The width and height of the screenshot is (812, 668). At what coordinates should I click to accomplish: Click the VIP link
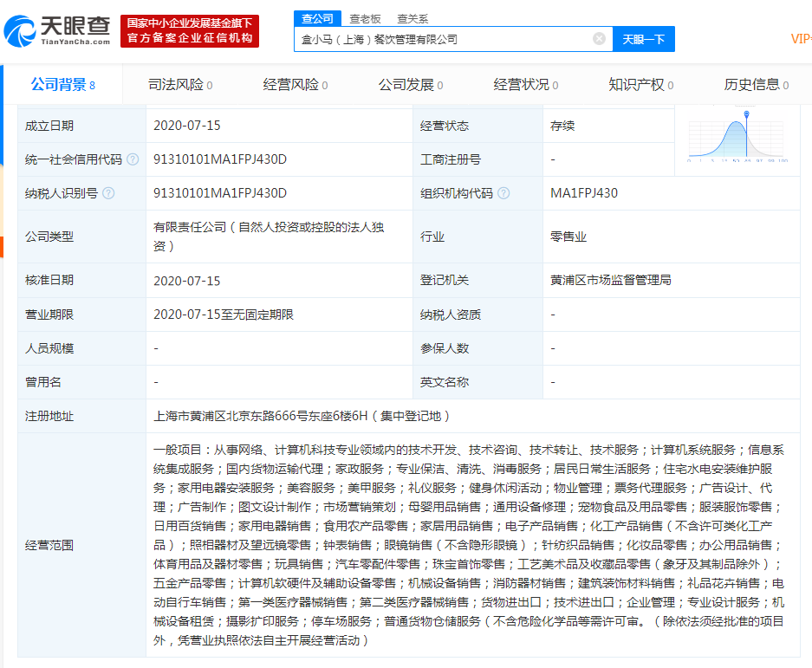[801, 39]
